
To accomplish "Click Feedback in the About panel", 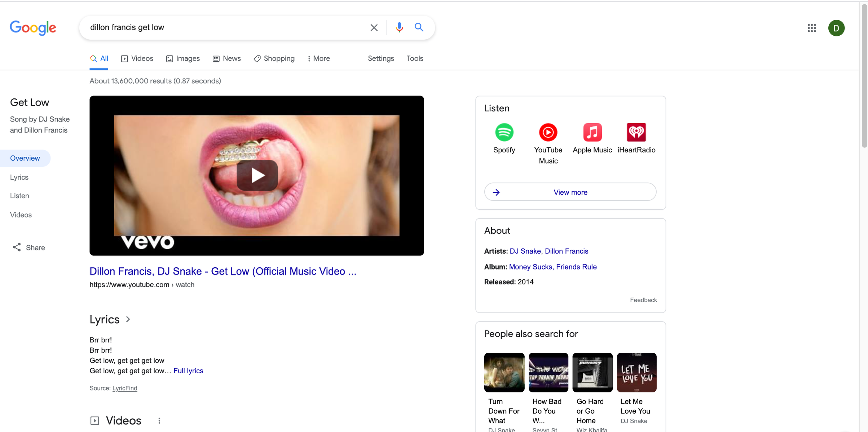I will [x=643, y=300].
